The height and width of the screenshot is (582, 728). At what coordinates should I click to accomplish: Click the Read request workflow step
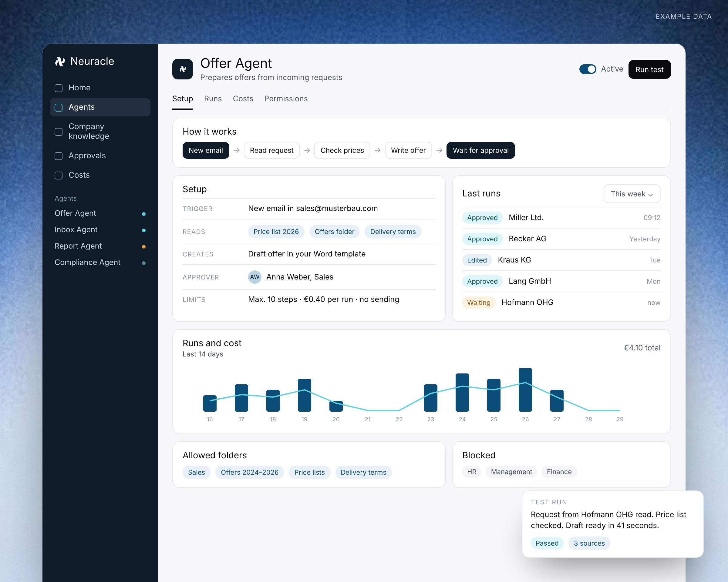coord(271,150)
